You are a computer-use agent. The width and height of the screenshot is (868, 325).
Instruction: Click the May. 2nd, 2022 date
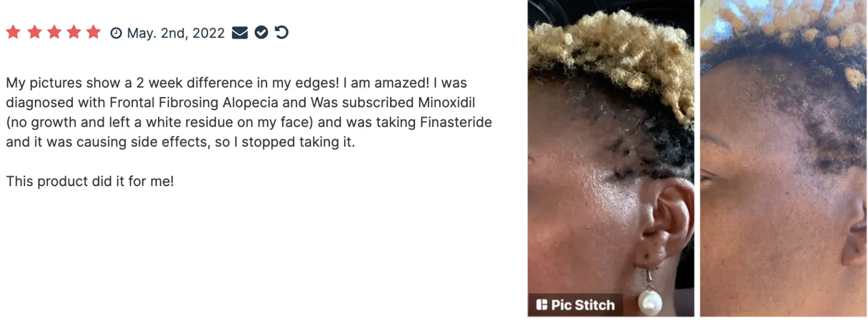pos(176,33)
